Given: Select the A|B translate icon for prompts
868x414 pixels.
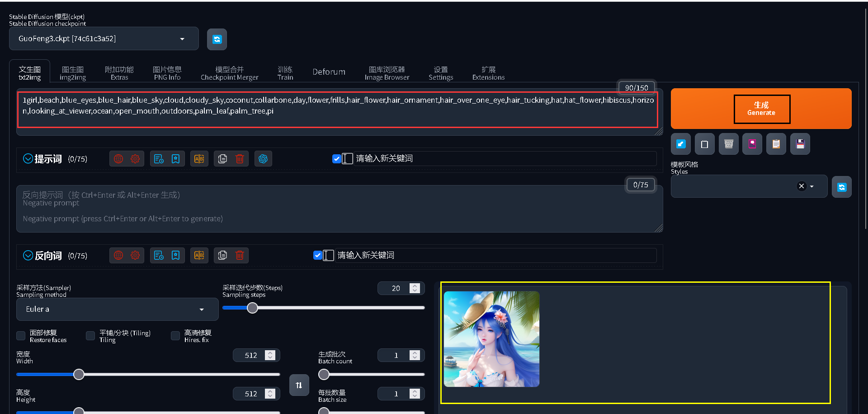Looking at the screenshot, I should point(199,158).
